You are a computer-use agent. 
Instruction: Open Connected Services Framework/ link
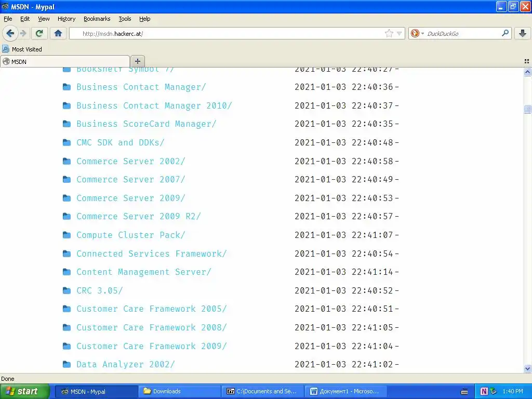click(x=151, y=254)
